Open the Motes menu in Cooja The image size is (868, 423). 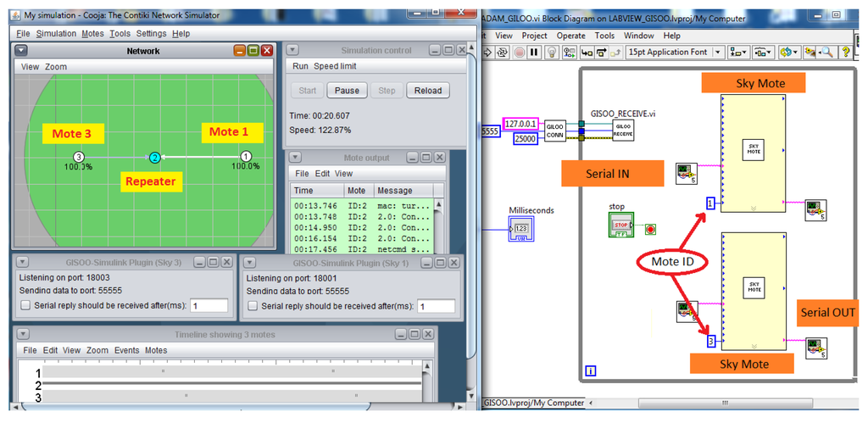[91, 33]
